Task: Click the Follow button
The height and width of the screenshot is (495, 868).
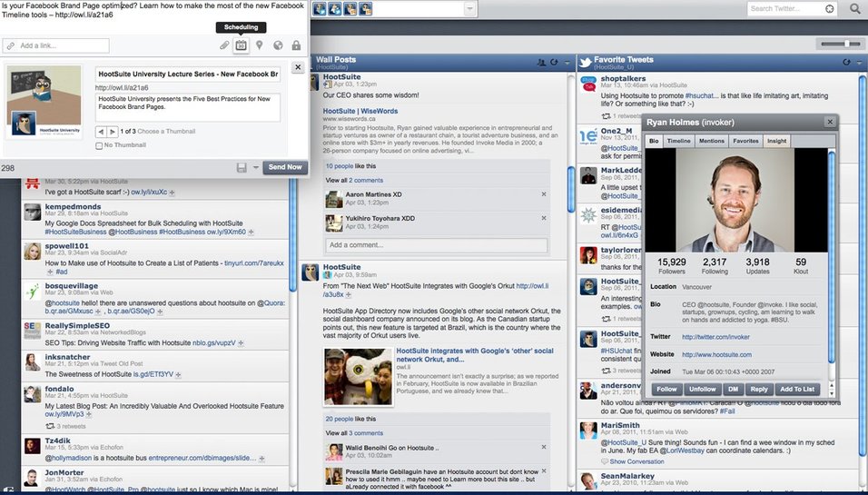Action: click(666, 390)
